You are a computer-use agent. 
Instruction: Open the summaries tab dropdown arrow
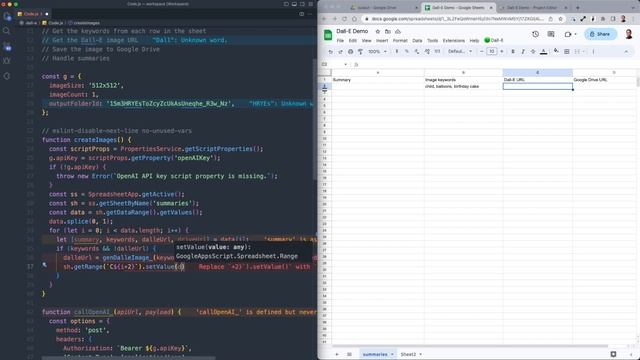tap(392, 354)
